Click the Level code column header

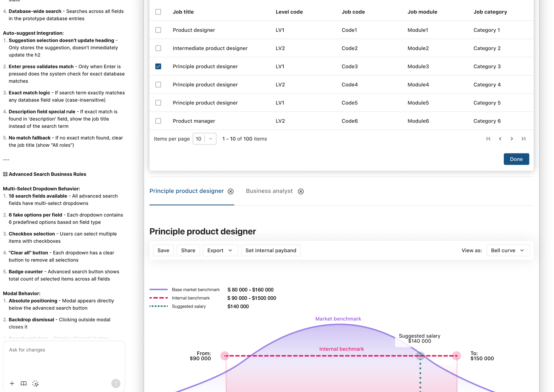289,12
